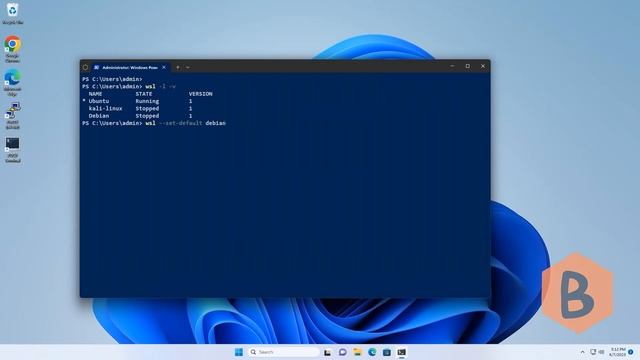Image resolution: width=640 pixels, height=360 pixels.
Task: Click the Running state text
Action: [x=147, y=101]
